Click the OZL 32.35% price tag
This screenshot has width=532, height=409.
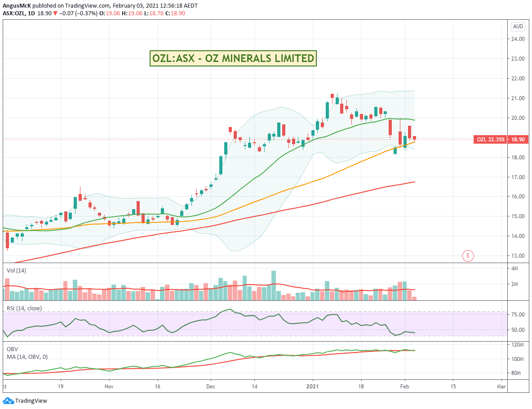tap(490, 139)
